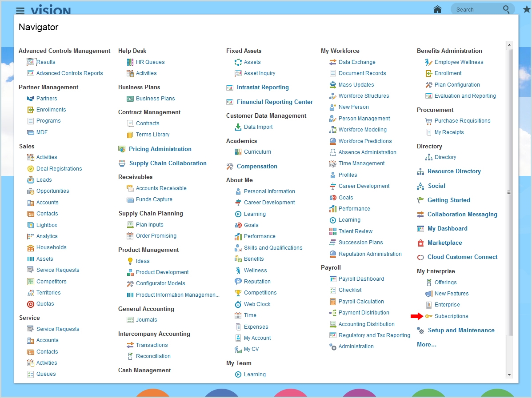The width and height of the screenshot is (532, 398).
Task: Click the Quotas target icon
Action: 31,304
